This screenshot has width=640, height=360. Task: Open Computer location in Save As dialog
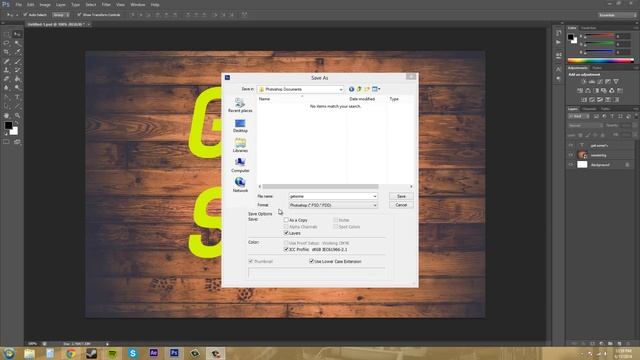[240, 165]
